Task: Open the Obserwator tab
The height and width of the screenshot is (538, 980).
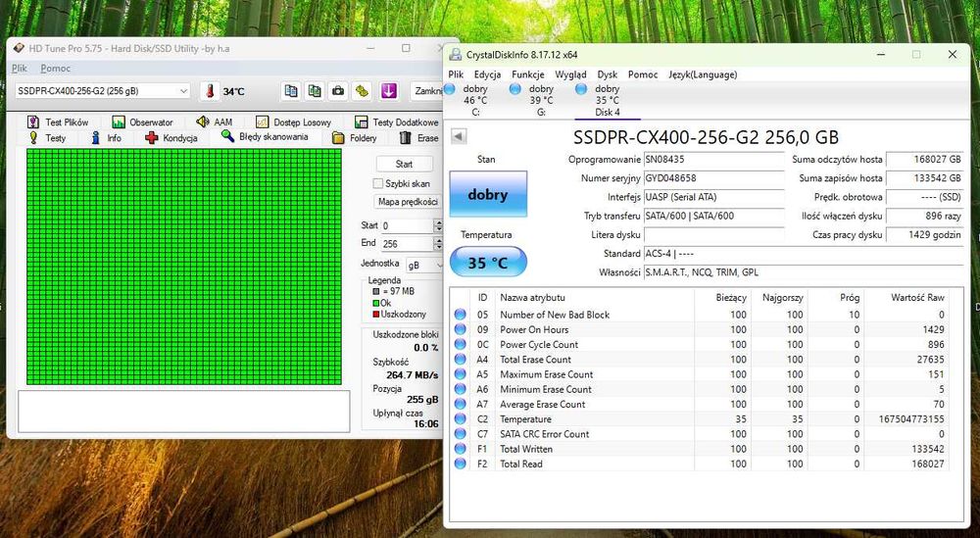Action: [142, 122]
